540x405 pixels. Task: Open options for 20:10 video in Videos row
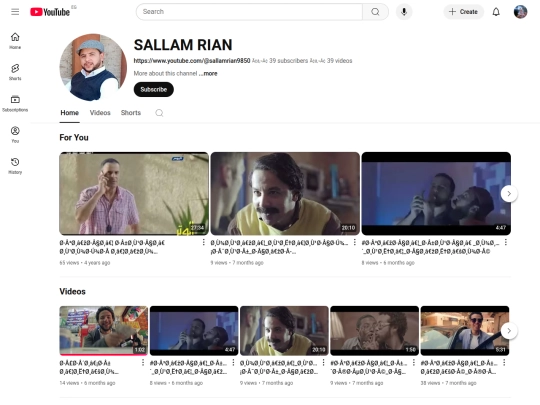pos(323,363)
